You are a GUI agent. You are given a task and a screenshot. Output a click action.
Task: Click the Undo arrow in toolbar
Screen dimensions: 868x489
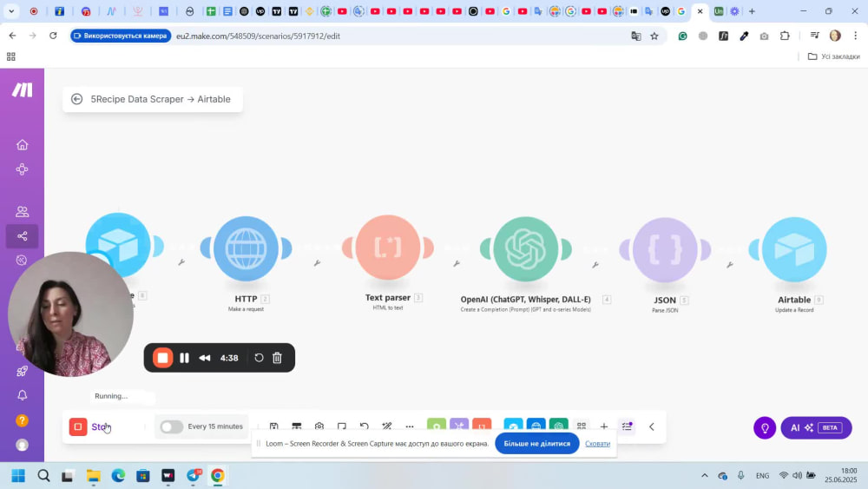point(365,426)
